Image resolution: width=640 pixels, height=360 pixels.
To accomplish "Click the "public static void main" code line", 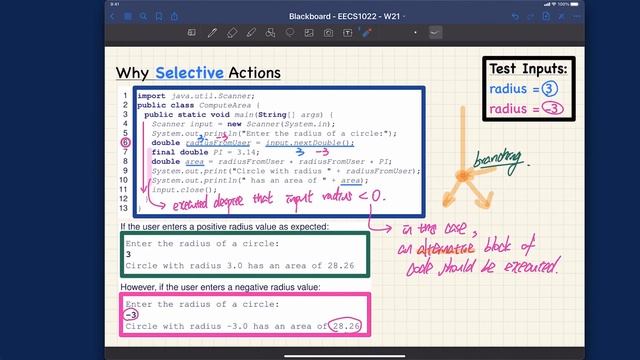I will [239, 115].
